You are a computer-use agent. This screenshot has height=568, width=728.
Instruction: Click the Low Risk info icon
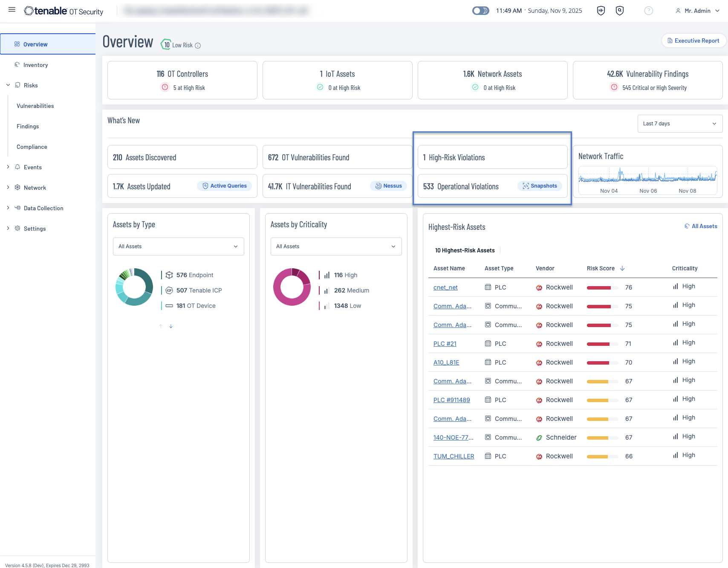(x=198, y=46)
